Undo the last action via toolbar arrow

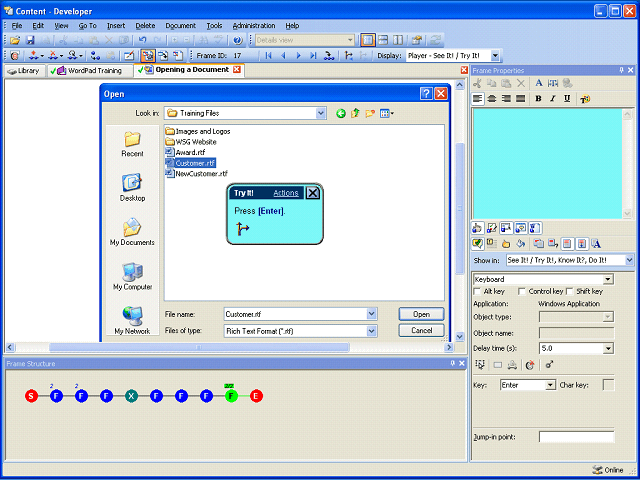142,40
